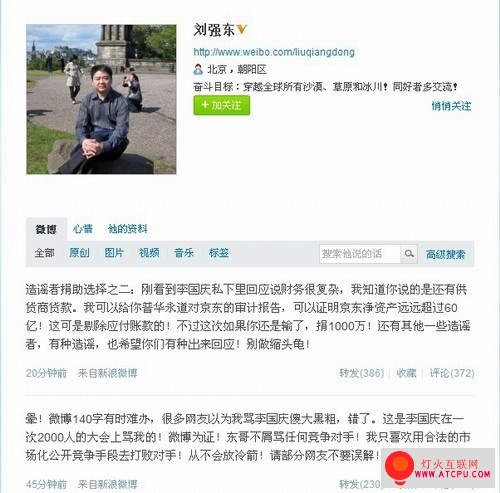
Task: Select the 微博 tab
Action: pos(46,229)
